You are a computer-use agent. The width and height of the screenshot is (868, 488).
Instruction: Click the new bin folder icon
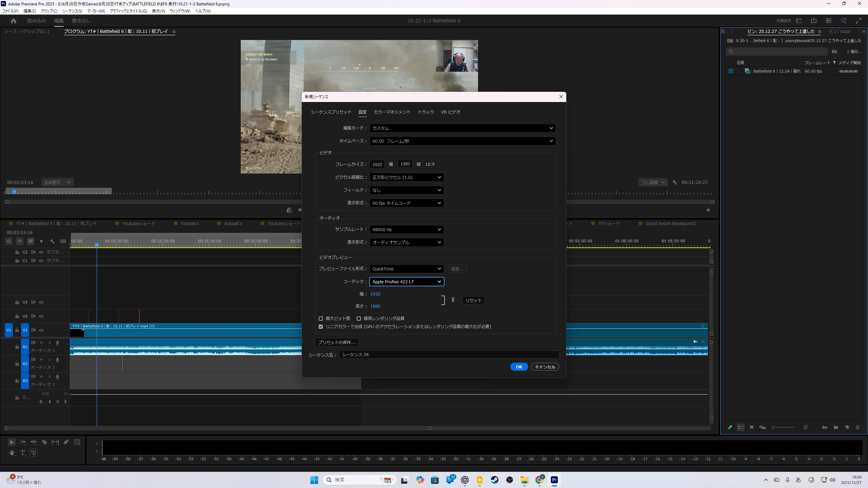click(x=836, y=427)
